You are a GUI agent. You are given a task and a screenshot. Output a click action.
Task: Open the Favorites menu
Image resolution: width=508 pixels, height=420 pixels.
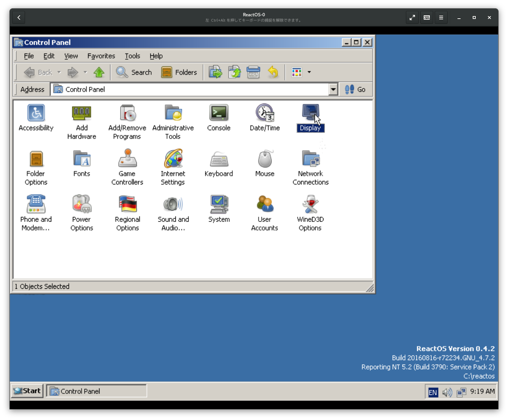pos(101,56)
